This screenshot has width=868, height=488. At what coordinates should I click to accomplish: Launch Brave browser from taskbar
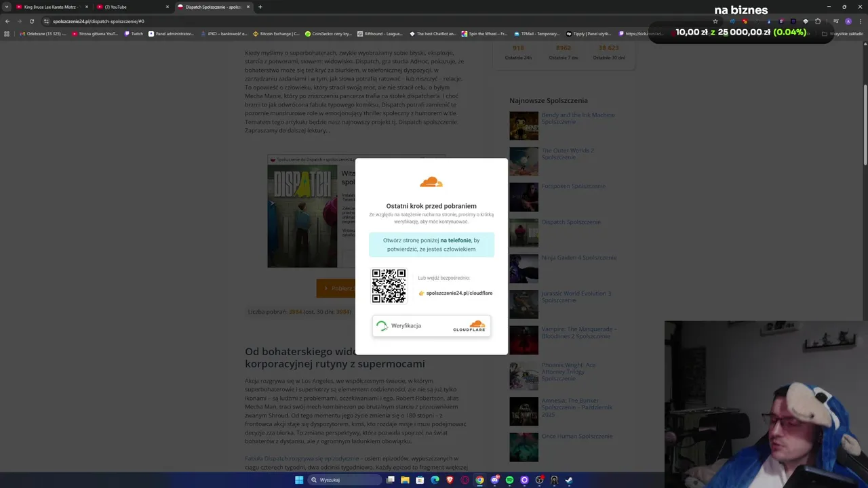pyautogui.click(x=450, y=480)
